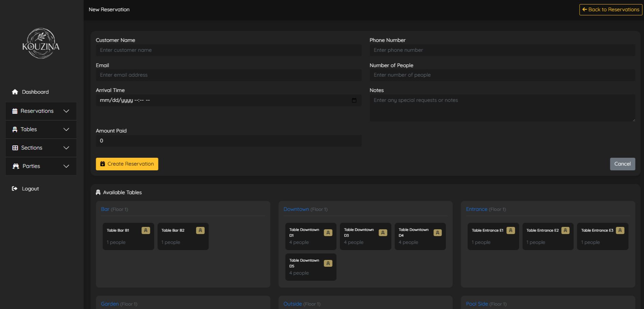Focus the Phone Number field

(502, 50)
